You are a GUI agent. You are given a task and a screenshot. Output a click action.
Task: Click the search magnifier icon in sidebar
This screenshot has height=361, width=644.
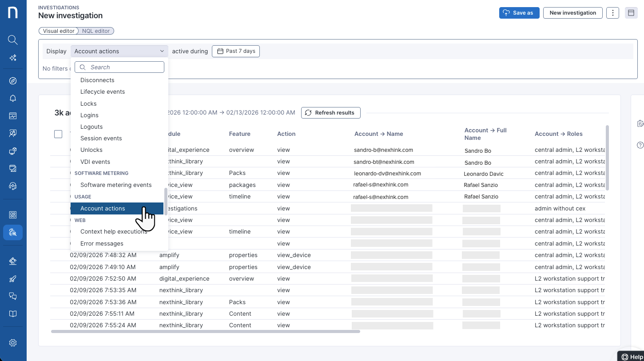pos(13,40)
